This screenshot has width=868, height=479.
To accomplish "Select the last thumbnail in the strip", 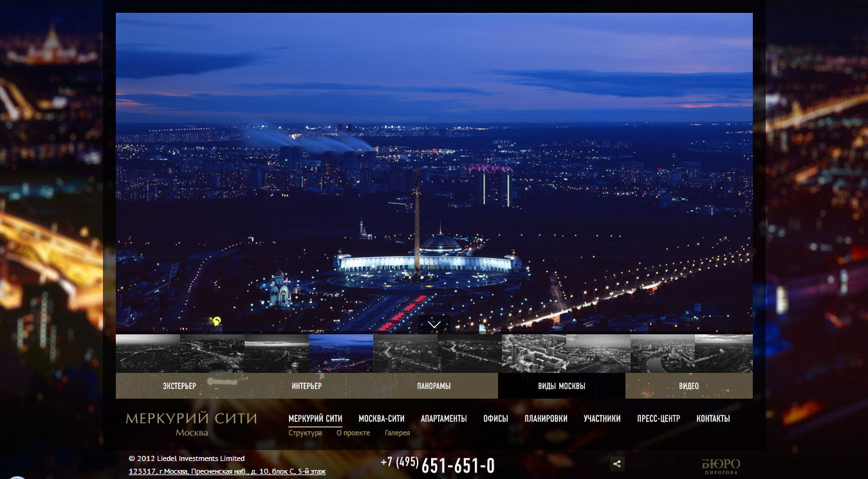I will click(723, 354).
